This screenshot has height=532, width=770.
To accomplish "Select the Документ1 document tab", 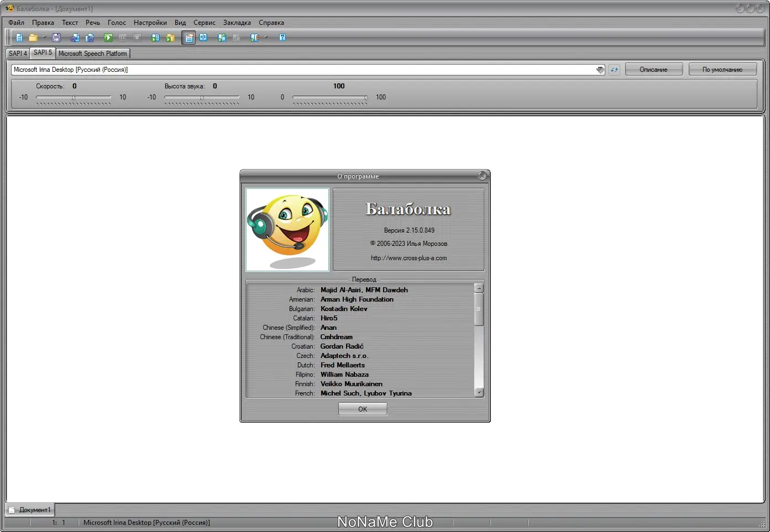I will [x=30, y=510].
